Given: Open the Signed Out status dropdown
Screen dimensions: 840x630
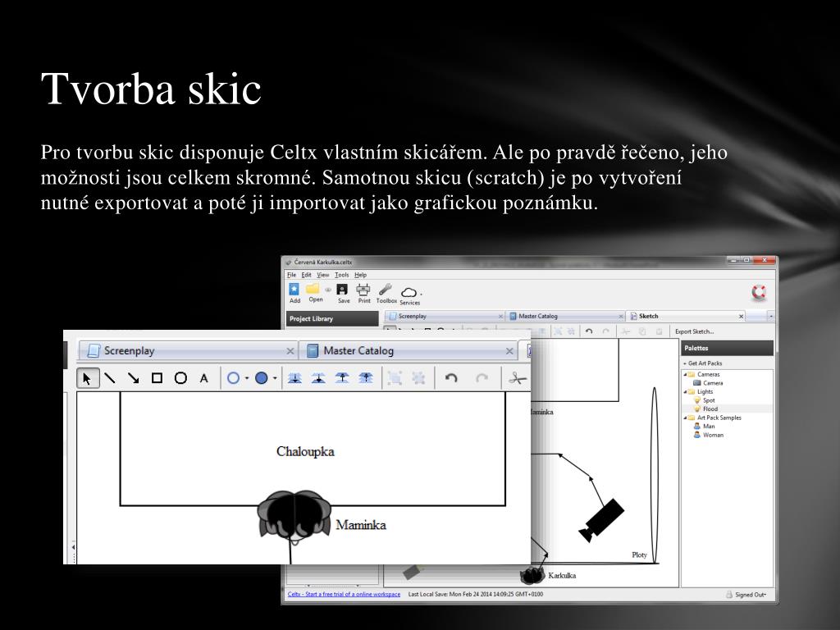Looking at the screenshot, I should click(750, 595).
